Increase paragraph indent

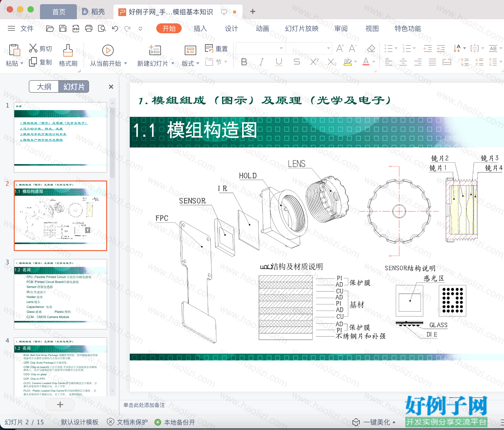pos(441,48)
